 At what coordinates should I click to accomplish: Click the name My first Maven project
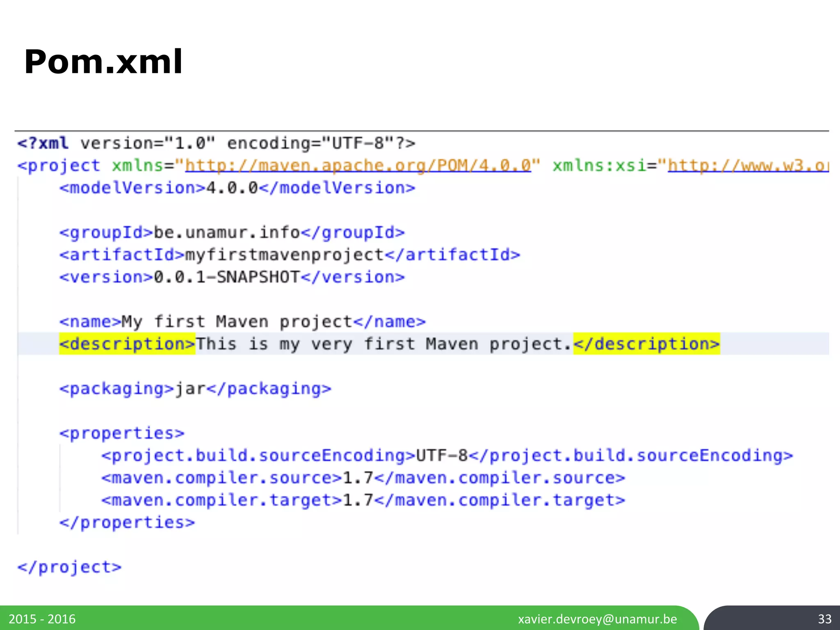237,322
